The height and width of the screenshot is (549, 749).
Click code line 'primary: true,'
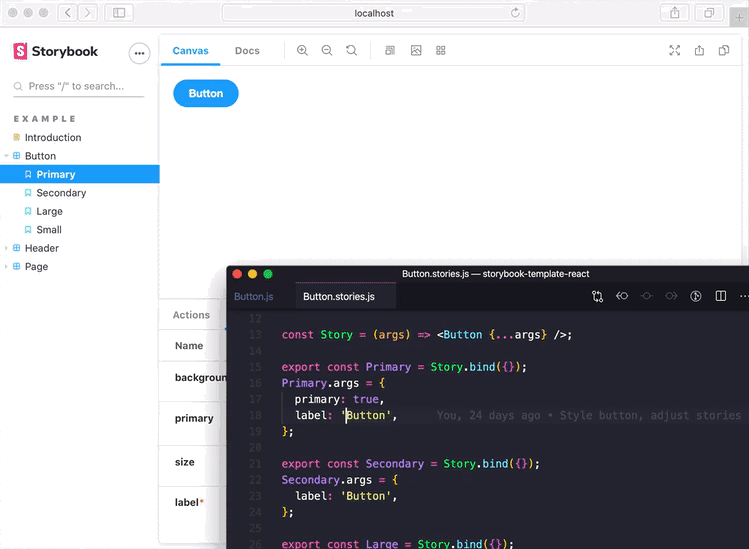tap(339, 399)
